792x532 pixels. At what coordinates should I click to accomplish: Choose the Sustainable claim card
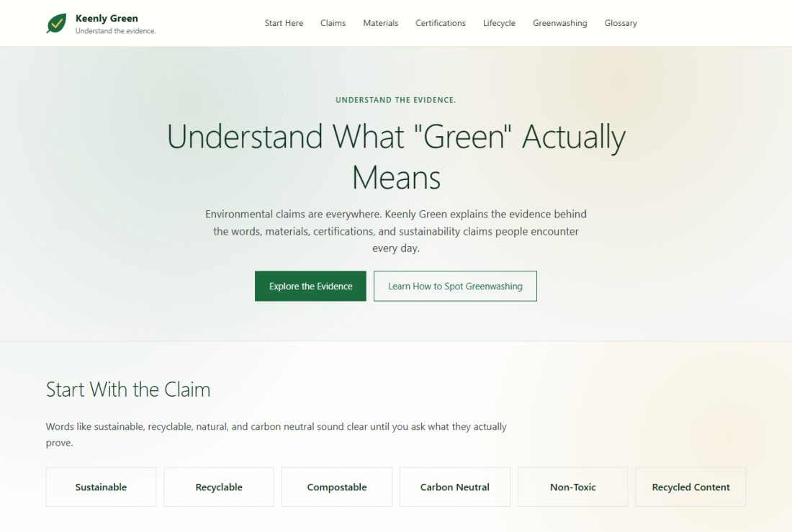pos(101,487)
